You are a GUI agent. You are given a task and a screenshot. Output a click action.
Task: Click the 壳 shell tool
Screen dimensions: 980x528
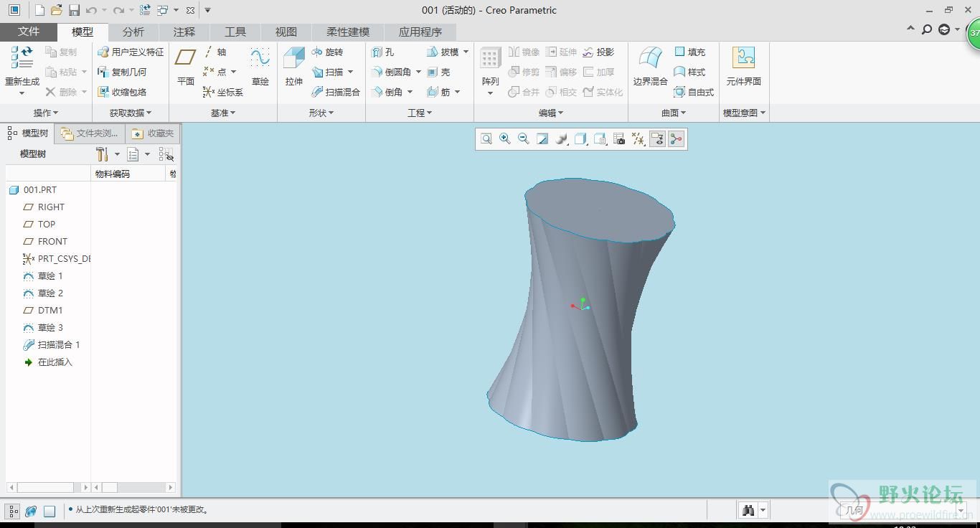click(438, 72)
